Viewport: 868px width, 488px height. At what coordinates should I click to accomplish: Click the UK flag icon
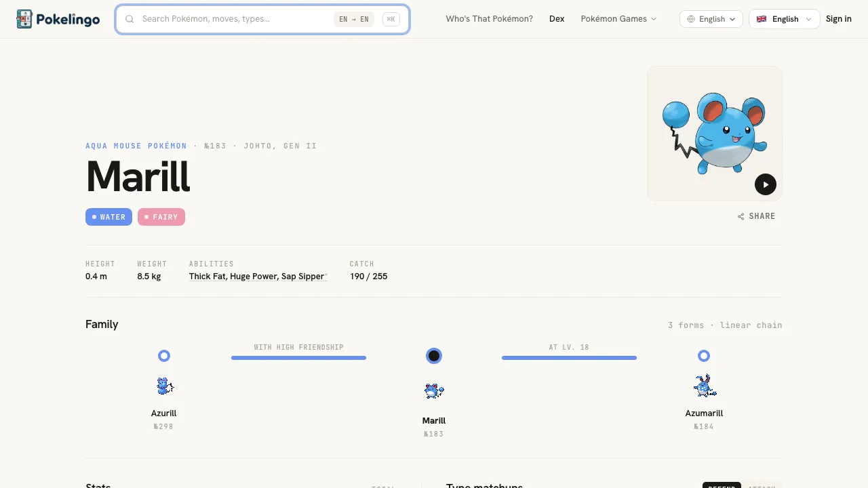[762, 19]
